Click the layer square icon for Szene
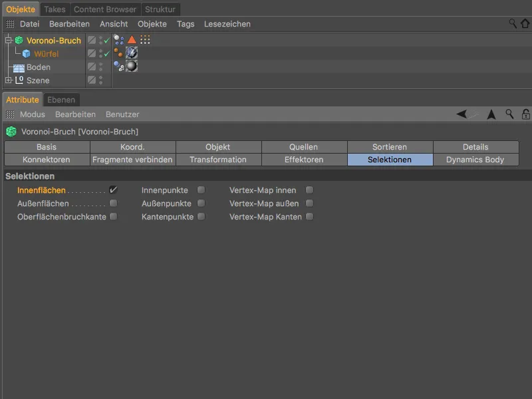Image resolution: width=532 pixels, height=399 pixels. click(92, 80)
